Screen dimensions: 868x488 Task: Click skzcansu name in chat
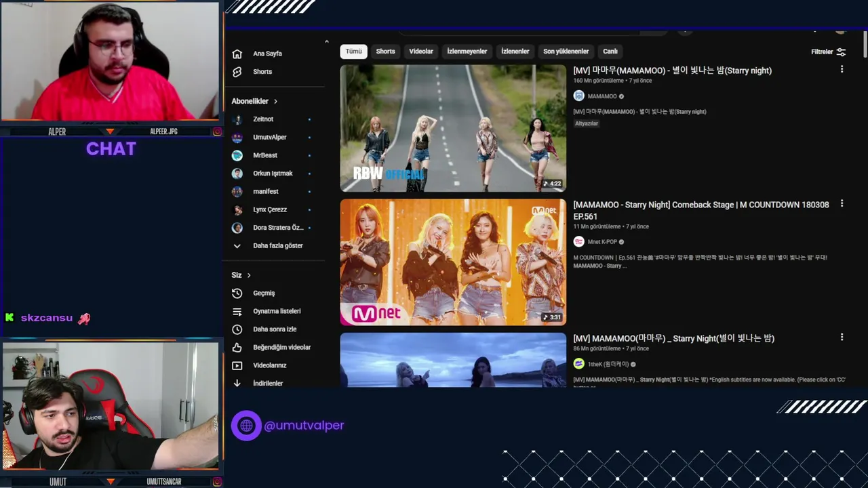click(47, 318)
